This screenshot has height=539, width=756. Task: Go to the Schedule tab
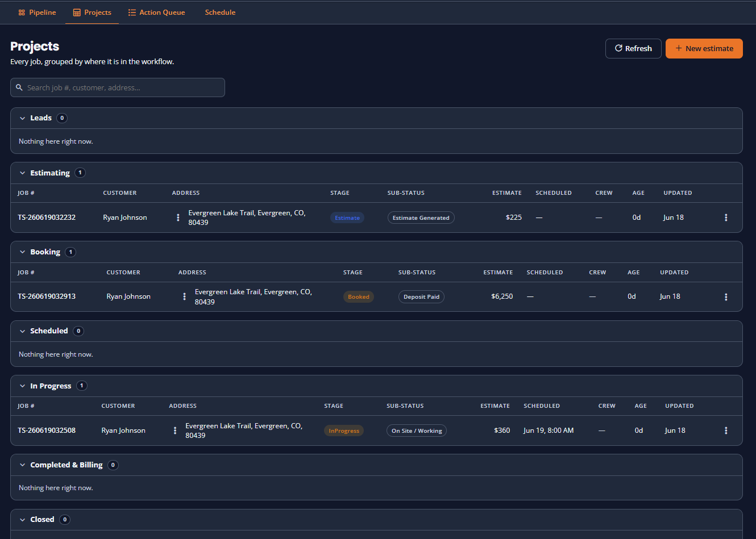(x=220, y=12)
